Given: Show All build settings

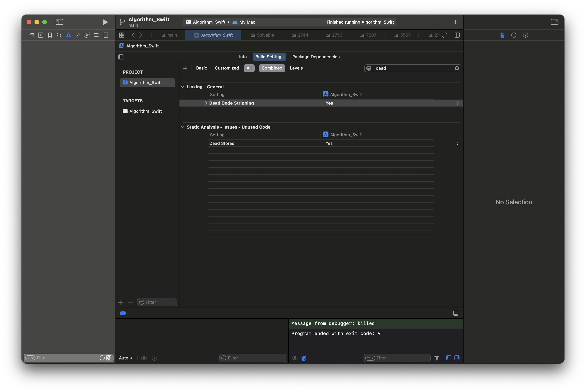Looking at the screenshot, I should (x=249, y=68).
